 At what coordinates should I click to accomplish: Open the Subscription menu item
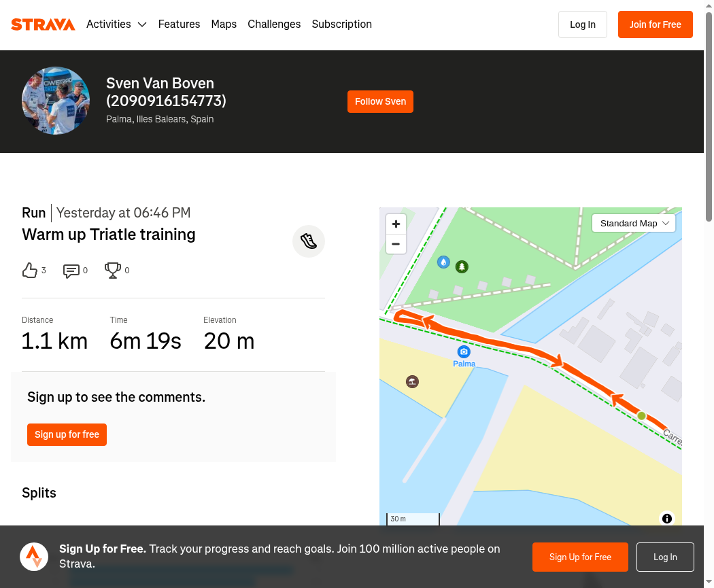pyautogui.click(x=341, y=24)
